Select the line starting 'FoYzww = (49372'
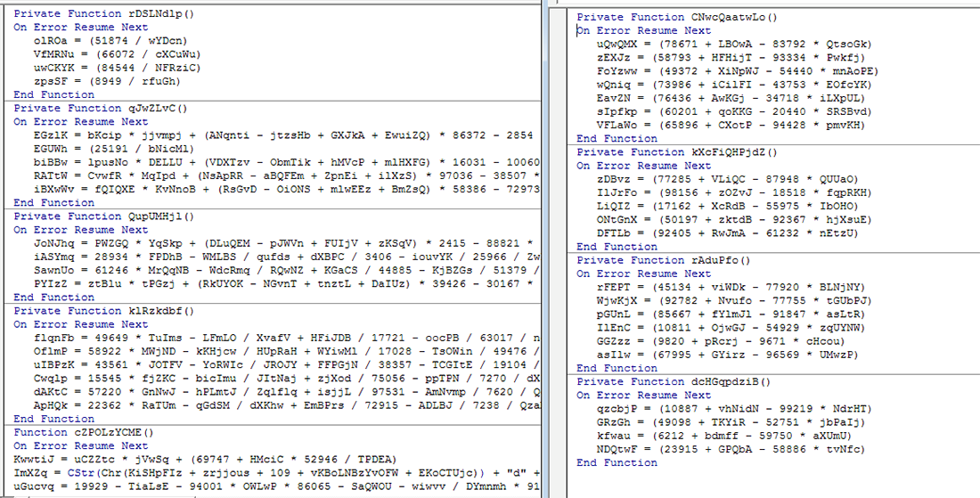This screenshot has width=980, height=498. (x=737, y=71)
